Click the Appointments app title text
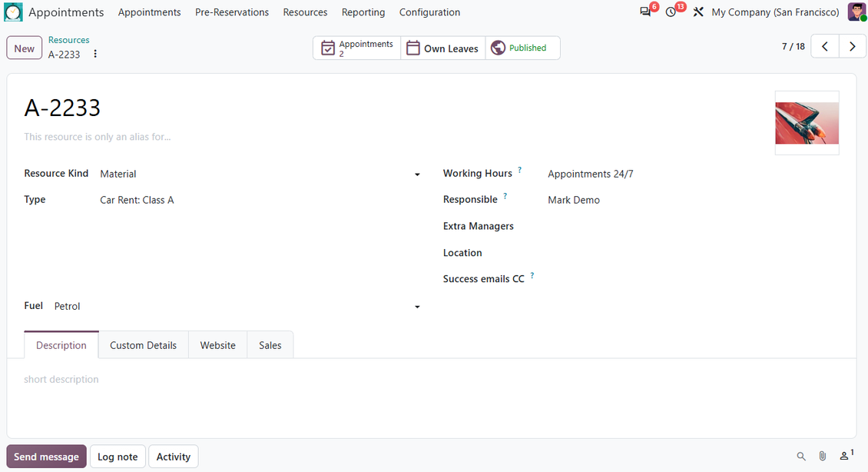 (x=66, y=12)
